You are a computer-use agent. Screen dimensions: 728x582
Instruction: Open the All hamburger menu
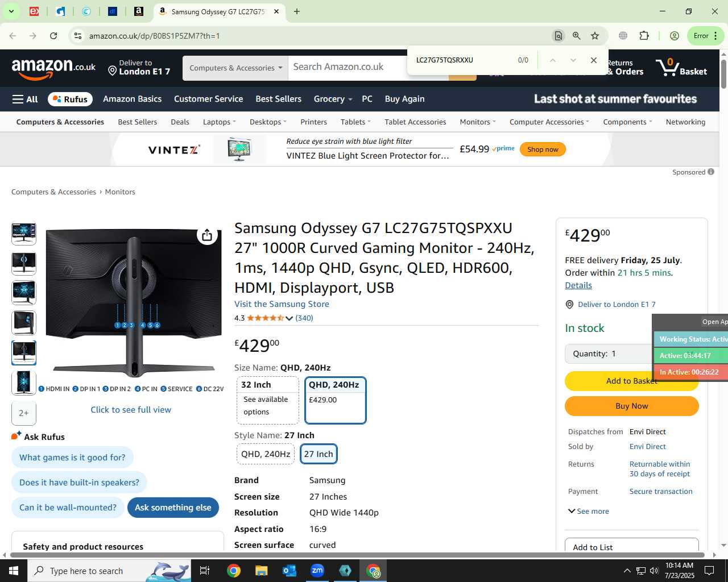click(x=25, y=99)
